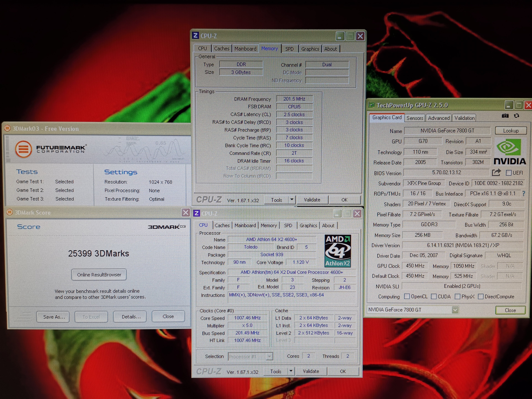532x399 pixels.
Task: Open Graphics tab in lower CPU-Z window
Action: [x=308, y=226]
